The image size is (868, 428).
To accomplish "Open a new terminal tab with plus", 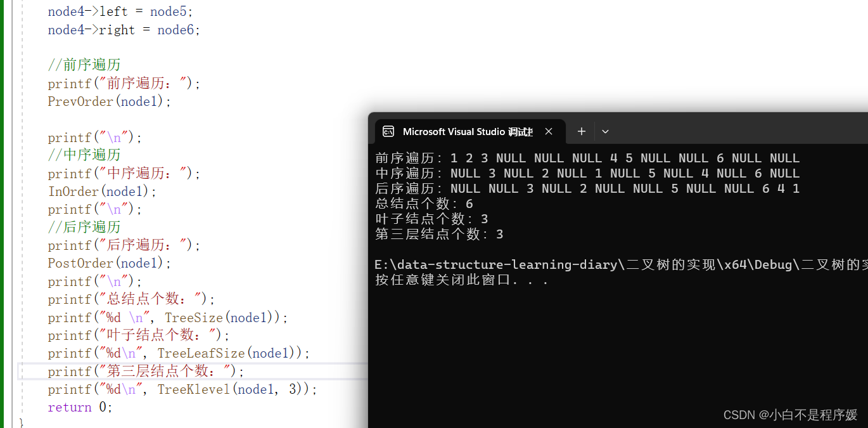I will point(582,131).
